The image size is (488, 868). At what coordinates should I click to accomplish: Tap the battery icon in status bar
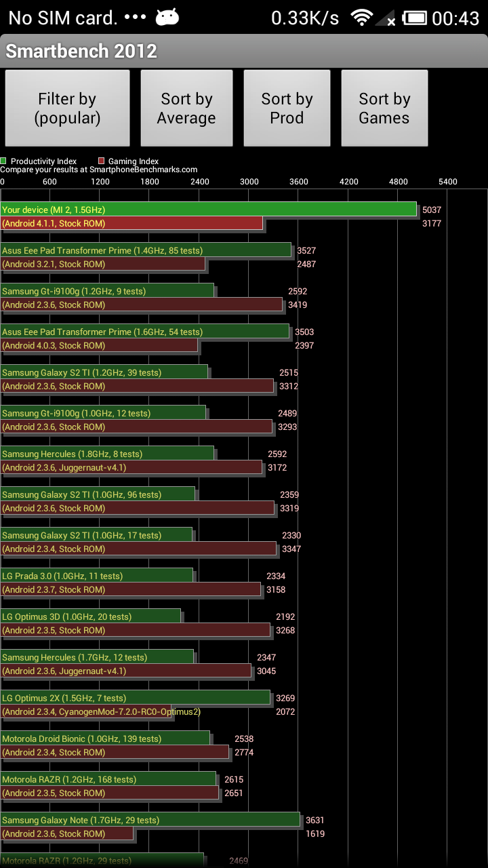[x=415, y=18]
